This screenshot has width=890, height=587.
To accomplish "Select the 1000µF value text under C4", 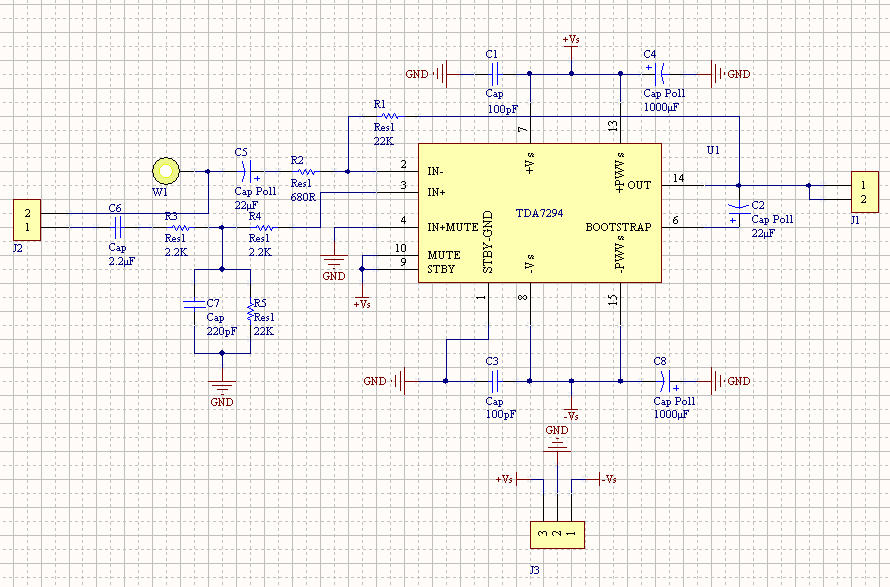I will click(x=661, y=106).
